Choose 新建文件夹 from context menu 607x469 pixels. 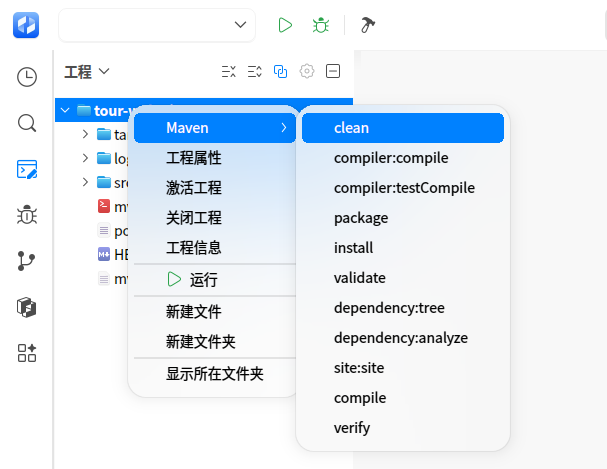(215, 342)
